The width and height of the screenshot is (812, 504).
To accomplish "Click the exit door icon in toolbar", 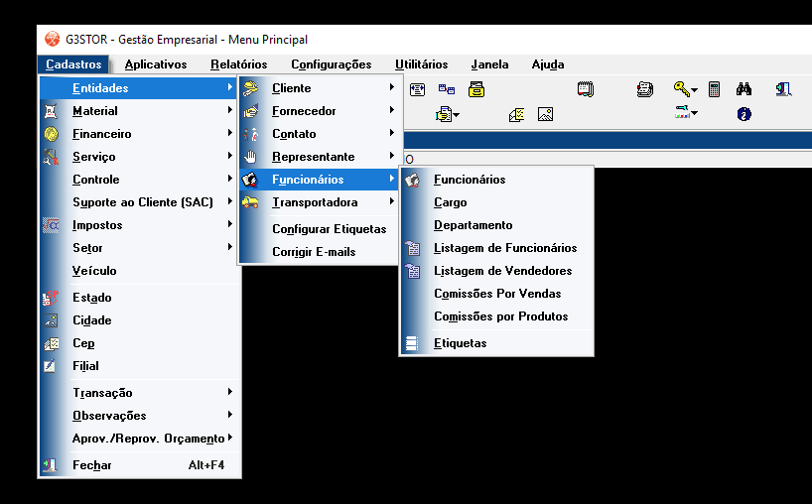I will point(784,89).
